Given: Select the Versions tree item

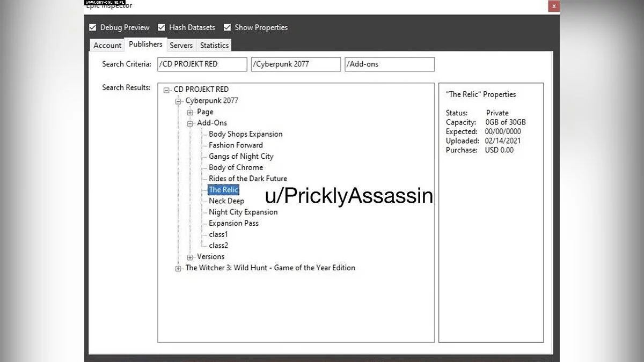Looking at the screenshot, I should [x=210, y=257].
